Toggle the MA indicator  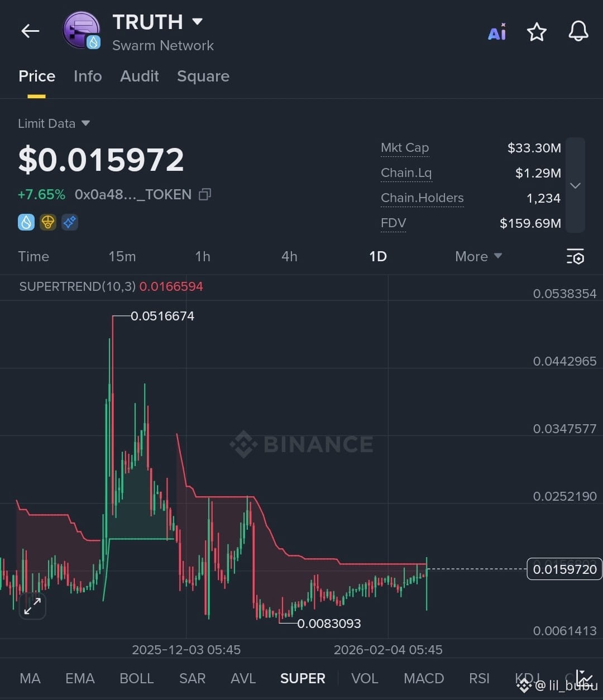(30, 678)
